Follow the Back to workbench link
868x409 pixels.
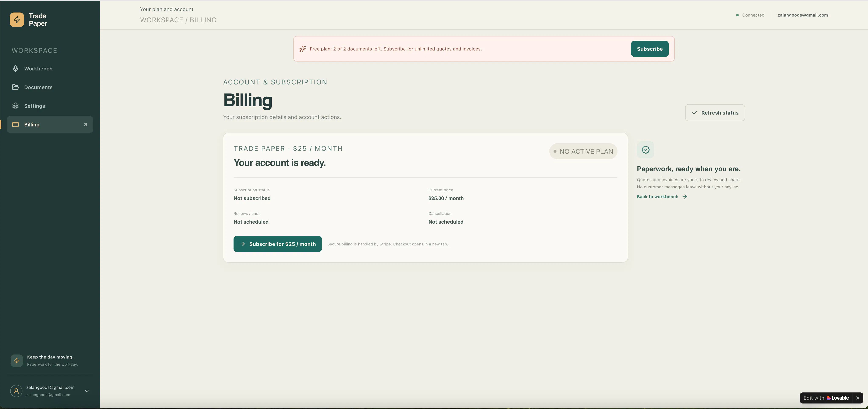point(662,197)
